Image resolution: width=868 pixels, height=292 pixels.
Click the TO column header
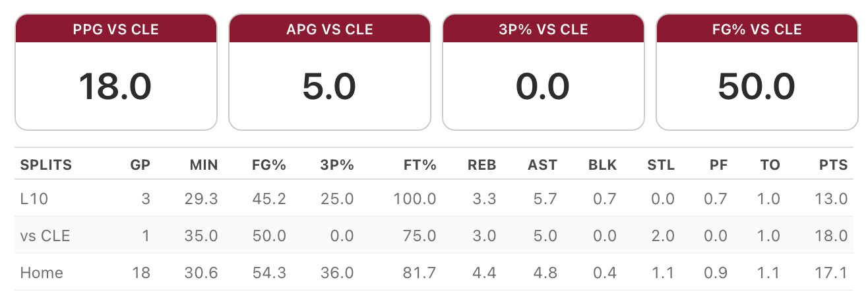tap(770, 165)
